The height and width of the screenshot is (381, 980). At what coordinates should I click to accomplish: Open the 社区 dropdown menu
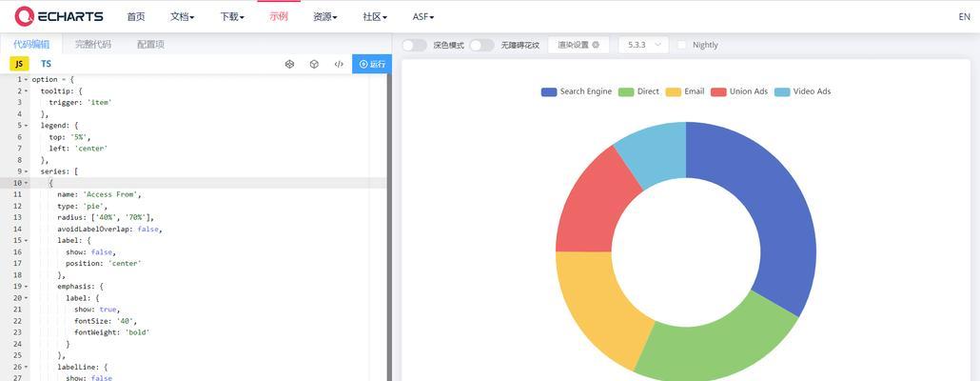[375, 17]
